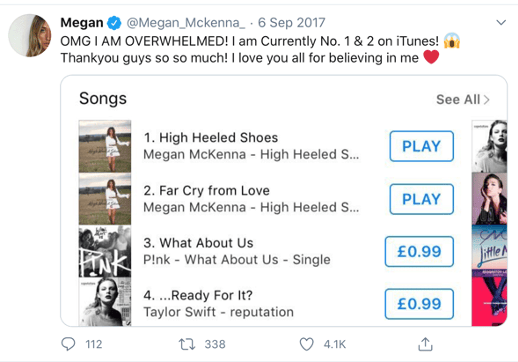Click the reply speech bubble icon
The image size is (518, 362).
[68, 344]
